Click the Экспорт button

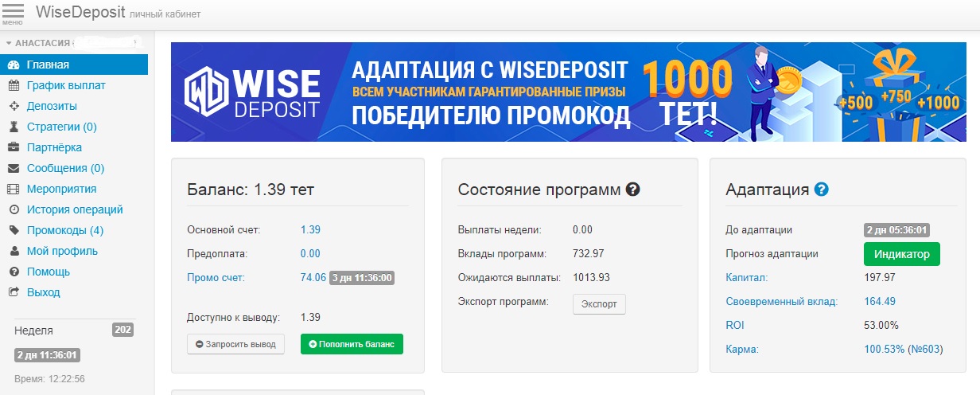pos(599,304)
